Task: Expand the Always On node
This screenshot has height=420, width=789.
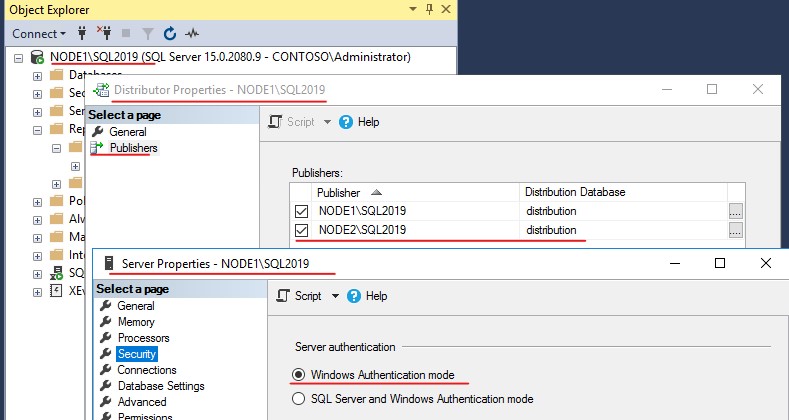Action: (37, 220)
